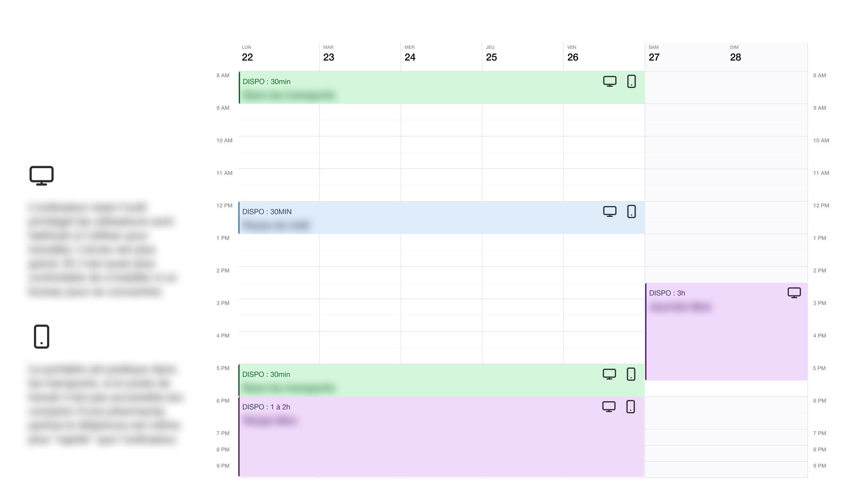Click the mobile device icon on DISPO 5PM event
Viewport: 868px width, 488px height.
point(631,374)
